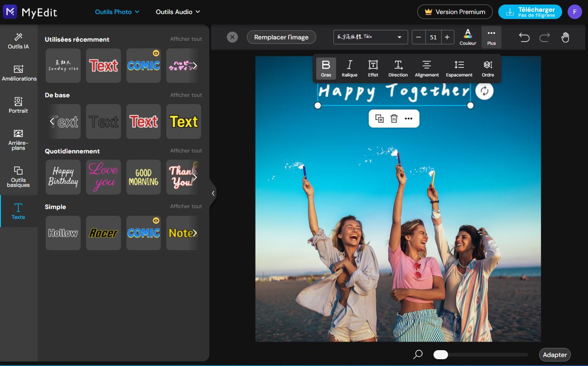Select the Texte sidebar tab

[18, 211]
